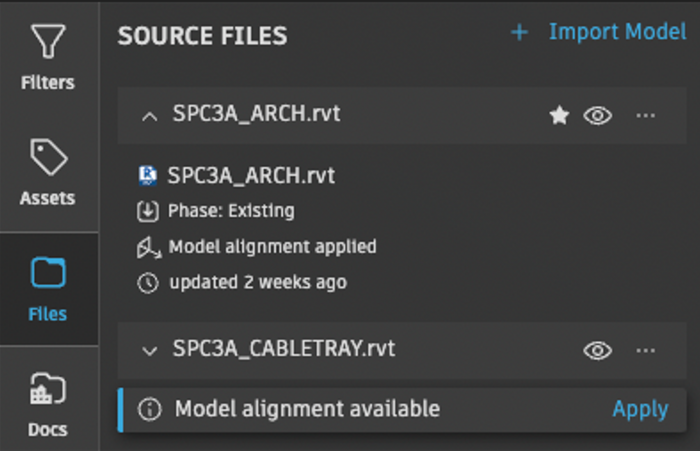Open more options for SPC3A_ARCH.rvt
Image resolution: width=700 pixels, height=451 pixels.
point(646,116)
